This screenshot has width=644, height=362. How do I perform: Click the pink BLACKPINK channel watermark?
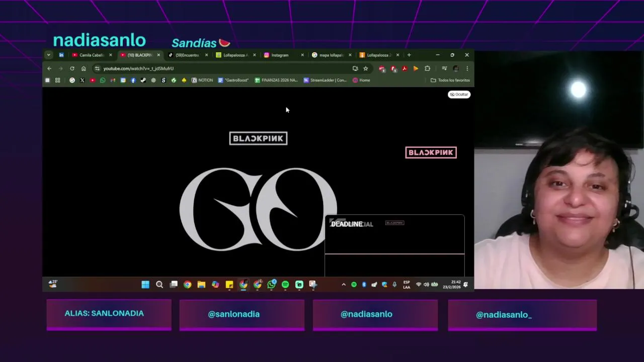click(x=431, y=152)
